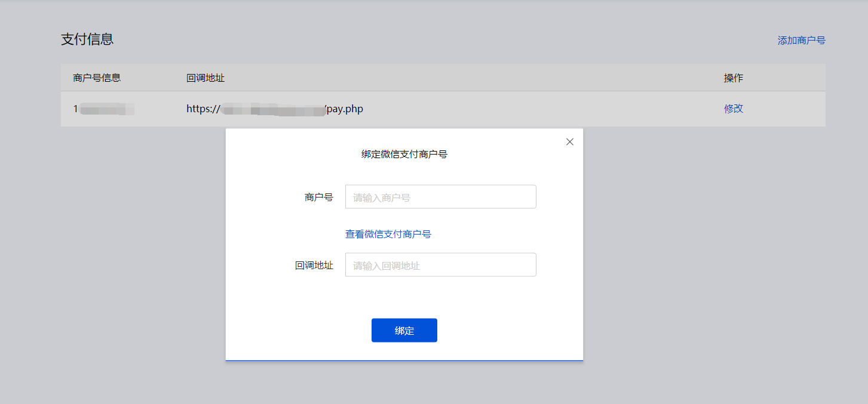The height and width of the screenshot is (404, 868).
Task: Click the 添加商户号 link
Action: pos(801,41)
